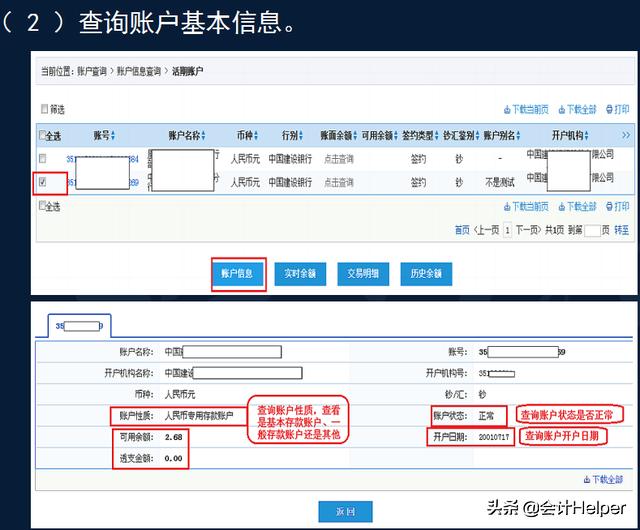The height and width of the screenshot is (530, 640).
Task: Sort by 钞汇鉴别 column arrows
Action: [x=477, y=136]
